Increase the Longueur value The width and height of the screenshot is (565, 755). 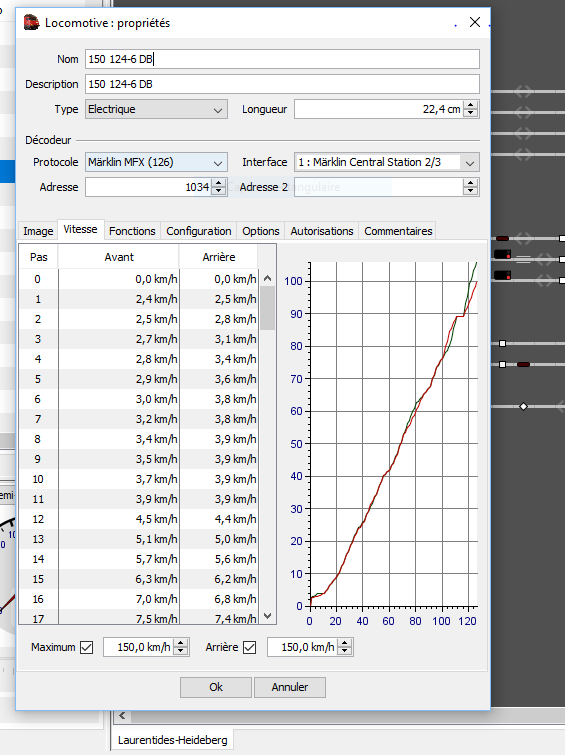pyautogui.click(x=471, y=104)
